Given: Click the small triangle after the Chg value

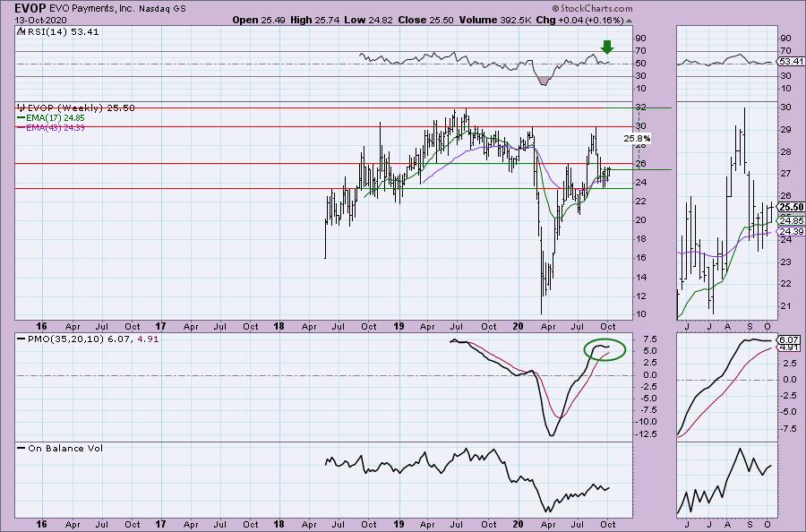Looking at the screenshot, I should 630,21.
